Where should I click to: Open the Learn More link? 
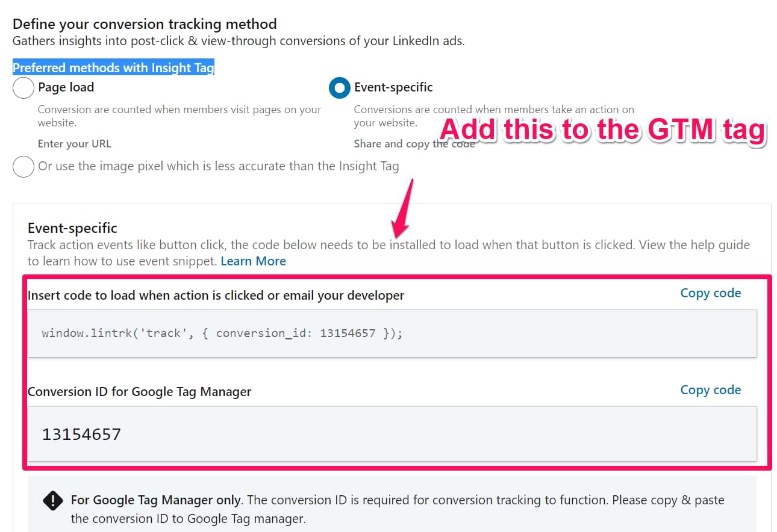coord(253,261)
